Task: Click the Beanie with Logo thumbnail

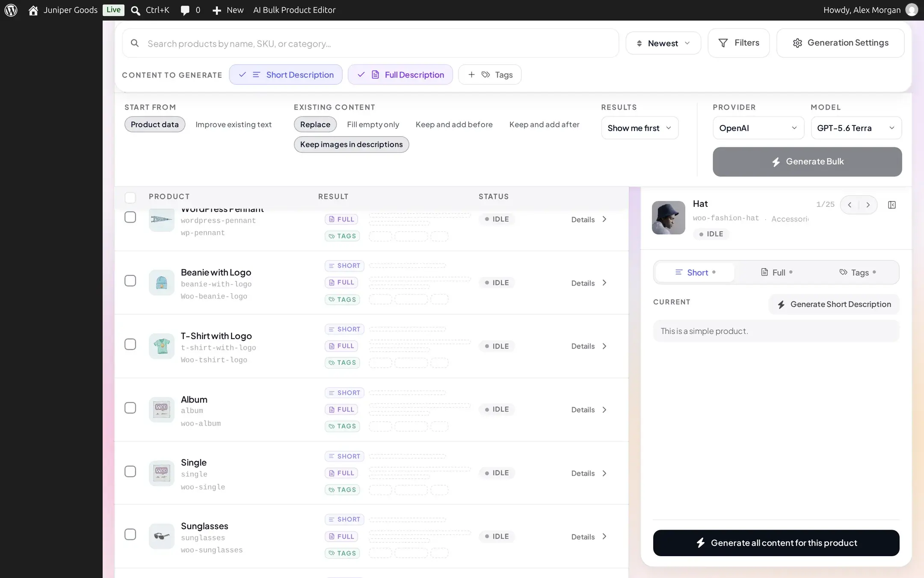Action: (x=162, y=283)
